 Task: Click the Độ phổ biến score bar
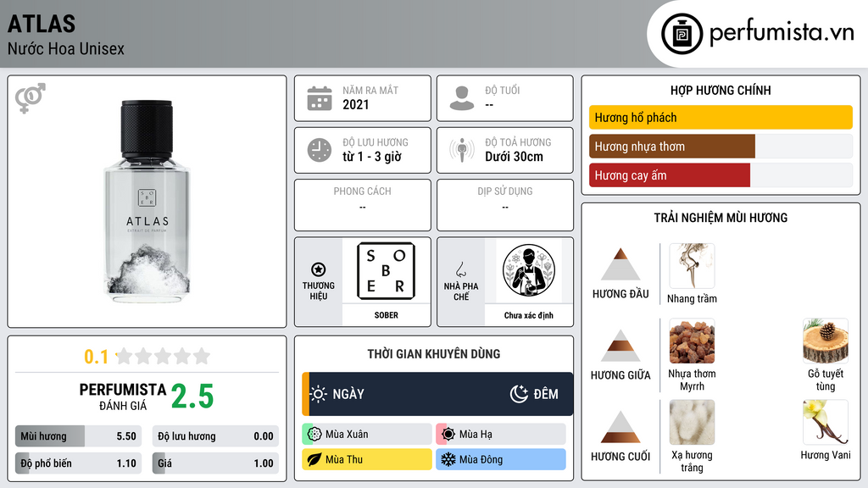(78, 463)
